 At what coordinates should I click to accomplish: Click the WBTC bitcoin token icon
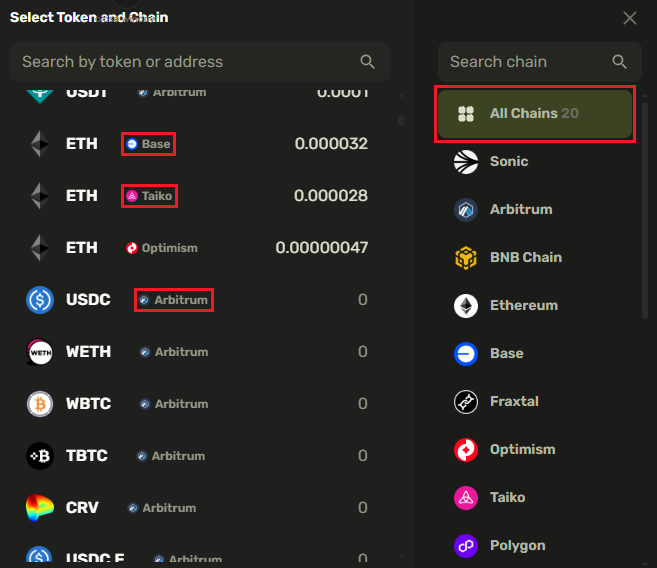point(40,404)
